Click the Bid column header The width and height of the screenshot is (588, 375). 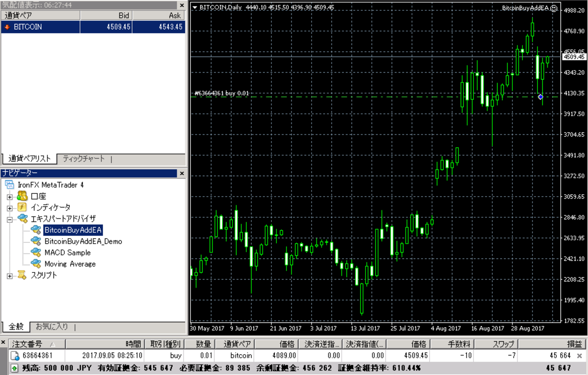click(106, 15)
